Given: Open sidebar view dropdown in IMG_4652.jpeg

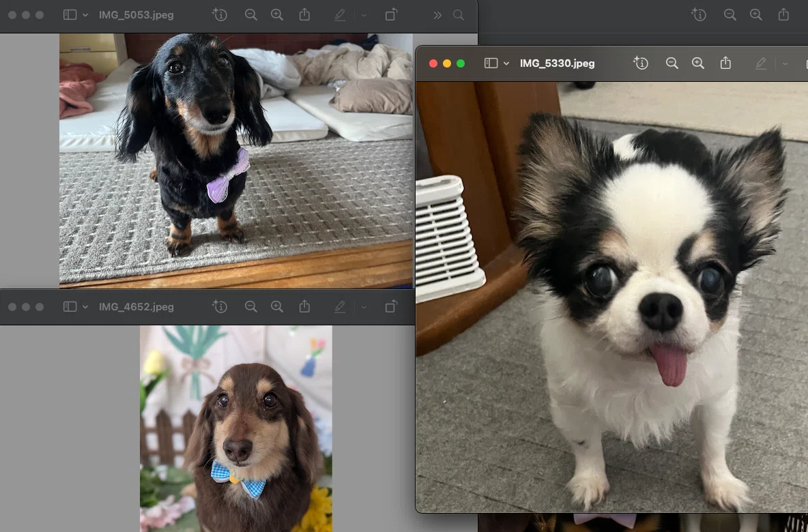Looking at the screenshot, I should pos(85,308).
